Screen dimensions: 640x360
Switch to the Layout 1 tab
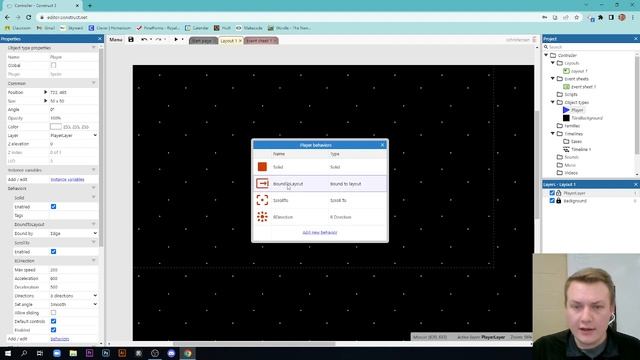point(228,41)
